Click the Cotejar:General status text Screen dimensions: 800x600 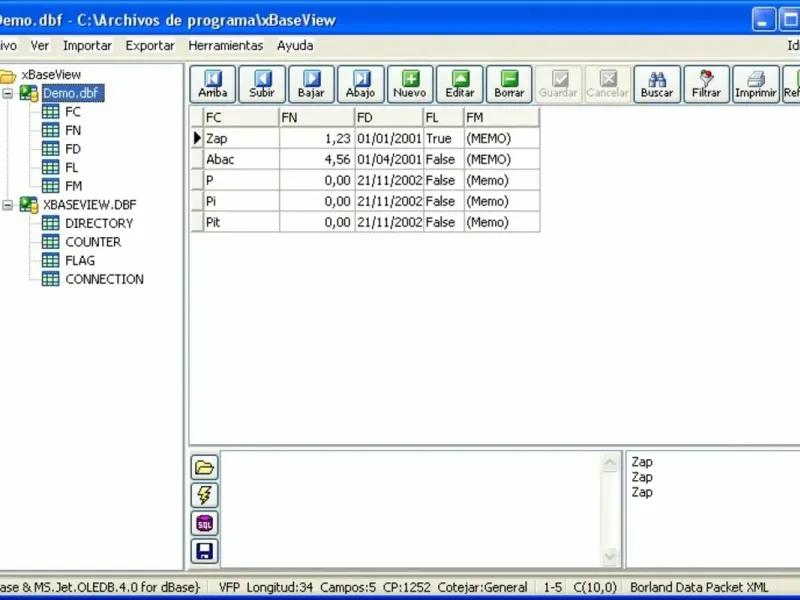pyautogui.click(x=482, y=587)
